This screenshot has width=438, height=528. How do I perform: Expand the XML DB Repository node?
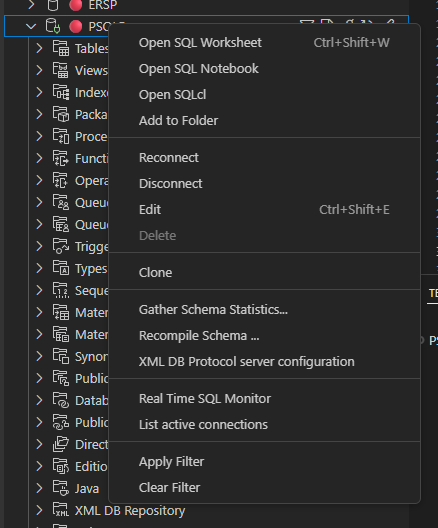(x=39, y=510)
